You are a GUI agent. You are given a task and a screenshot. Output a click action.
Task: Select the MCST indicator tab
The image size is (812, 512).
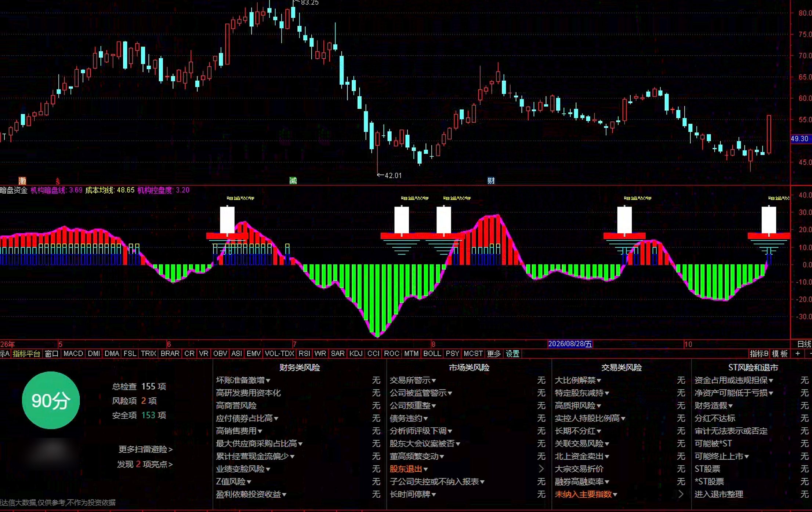pyautogui.click(x=473, y=354)
